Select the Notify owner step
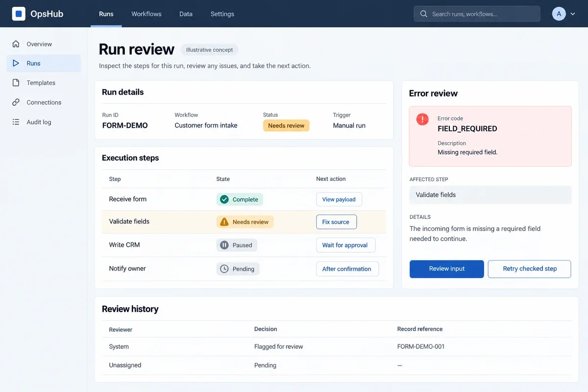588x392 pixels. pyautogui.click(x=127, y=269)
